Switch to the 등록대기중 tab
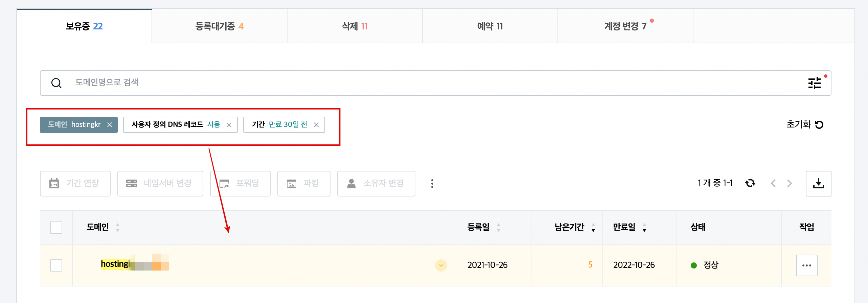 coord(220,26)
